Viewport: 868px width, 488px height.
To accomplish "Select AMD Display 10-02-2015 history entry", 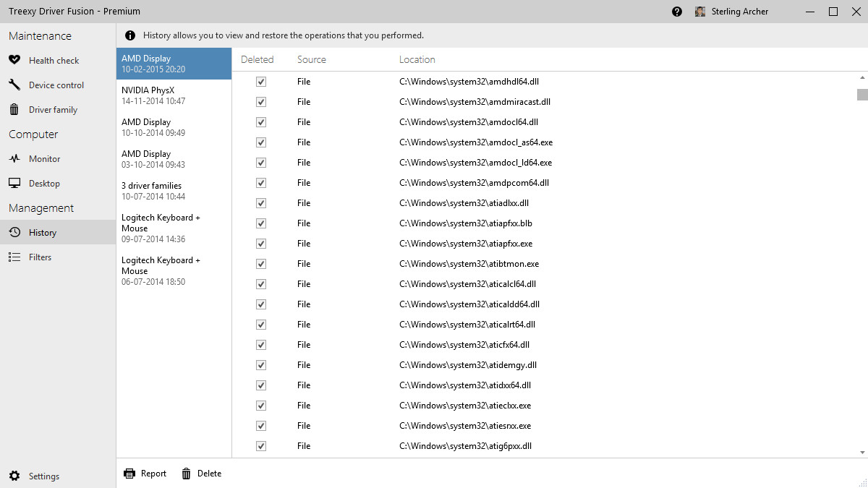I will (174, 64).
